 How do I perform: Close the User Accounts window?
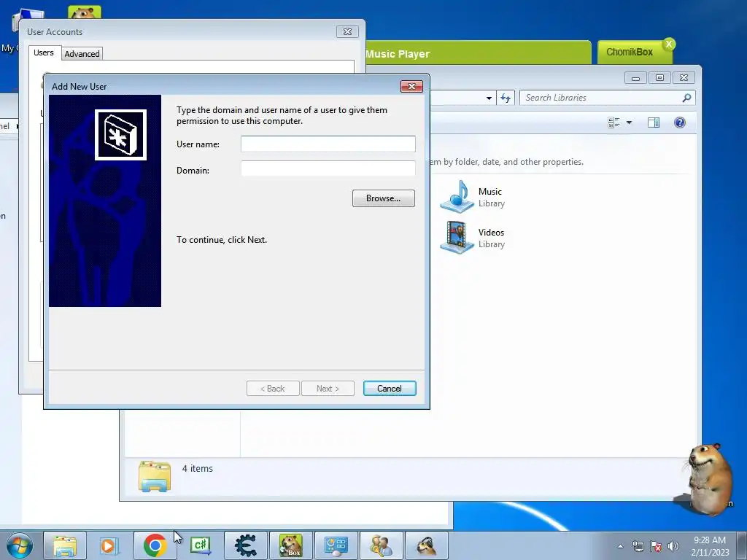click(347, 32)
